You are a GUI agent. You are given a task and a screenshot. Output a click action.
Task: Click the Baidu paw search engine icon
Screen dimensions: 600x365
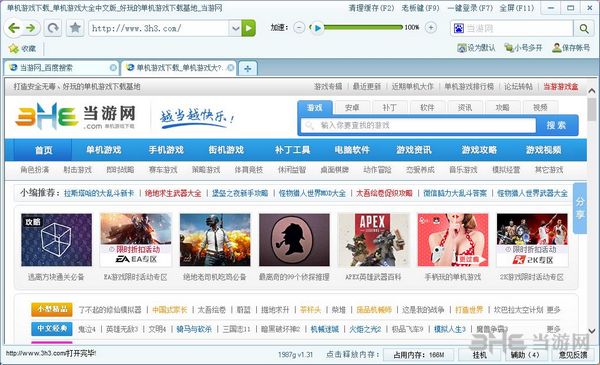(458, 28)
